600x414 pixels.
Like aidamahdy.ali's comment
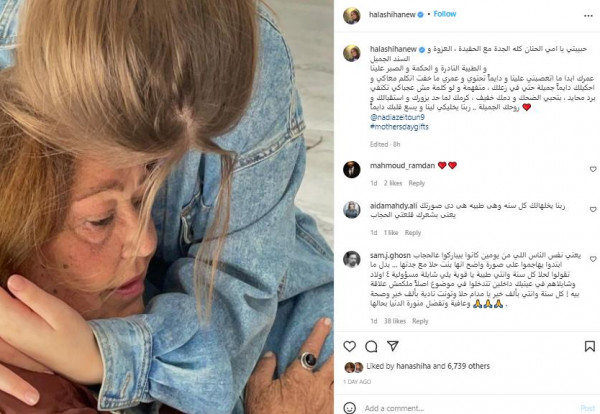593,209
